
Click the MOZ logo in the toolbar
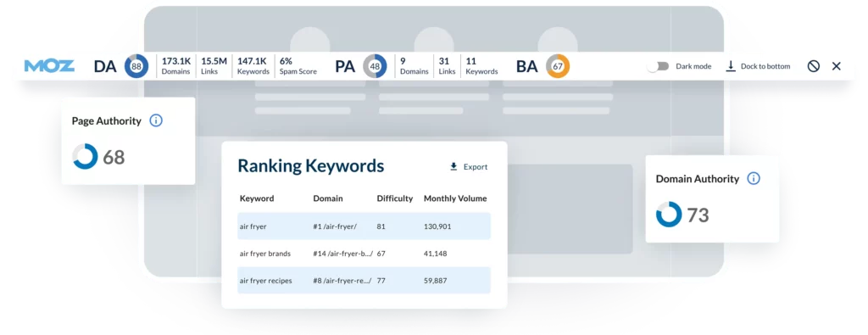(x=49, y=66)
